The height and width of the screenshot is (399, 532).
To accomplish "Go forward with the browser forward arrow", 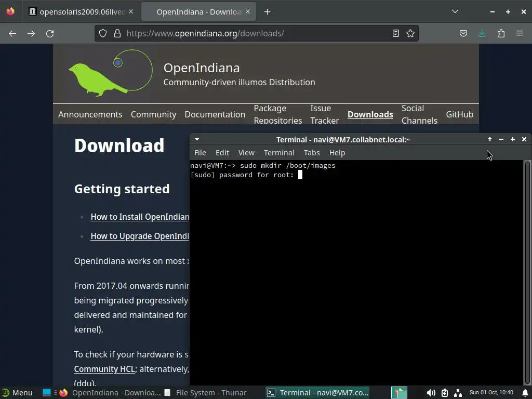I will coord(31,34).
